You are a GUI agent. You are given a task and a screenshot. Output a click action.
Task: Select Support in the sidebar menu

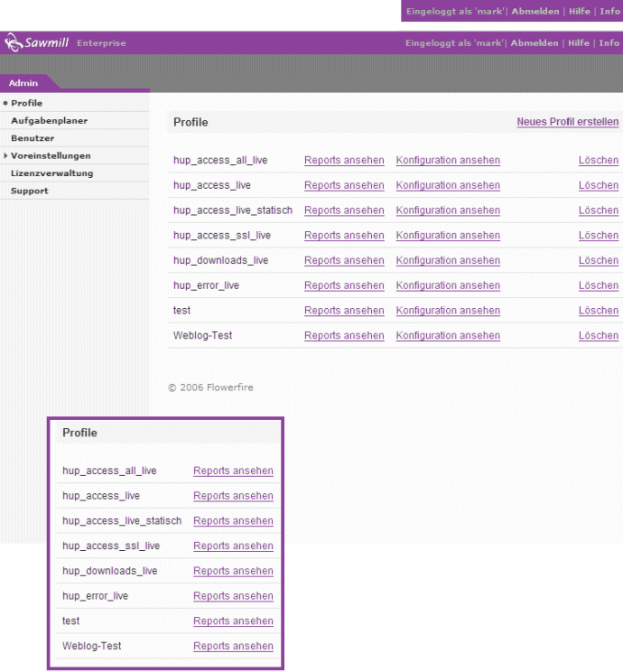(30, 191)
